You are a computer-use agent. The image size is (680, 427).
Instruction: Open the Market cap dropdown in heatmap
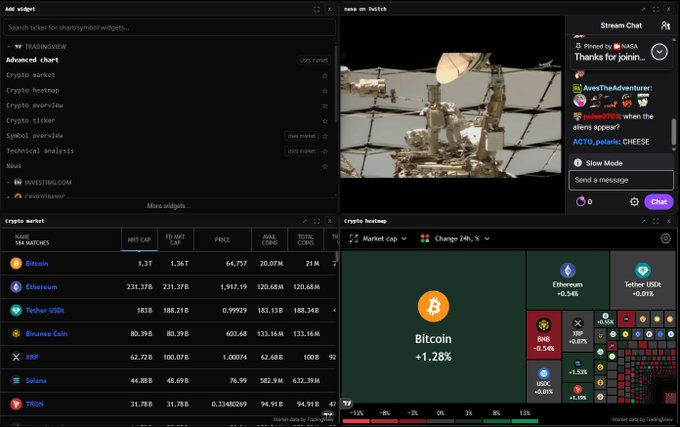379,238
